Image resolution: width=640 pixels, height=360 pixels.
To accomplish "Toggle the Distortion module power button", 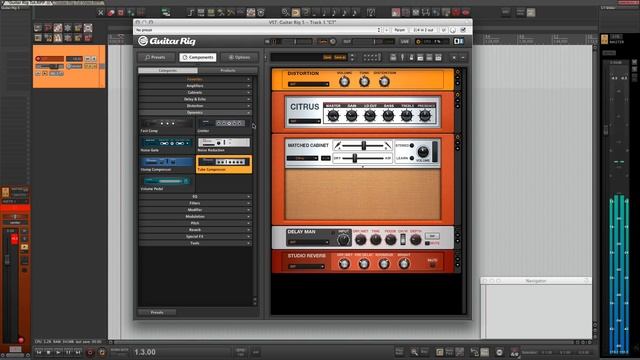I will (458, 72).
